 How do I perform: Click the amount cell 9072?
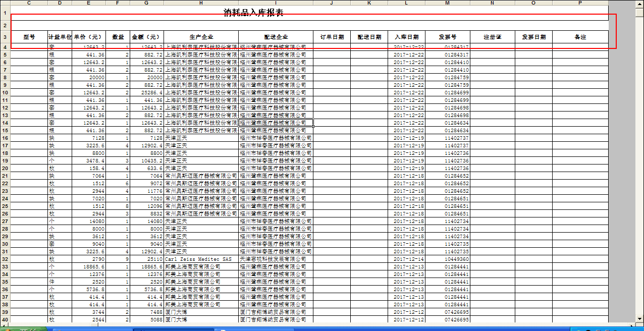146,183
